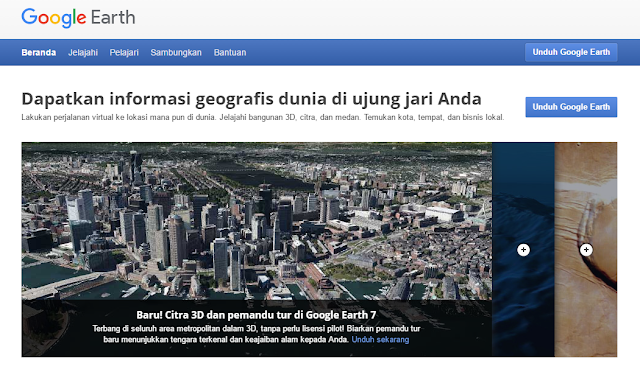The width and height of the screenshot is (640, 372).
Task: Click the 'Lakukan perjalanan virtual' subtitle text
Action: point(263,117)
